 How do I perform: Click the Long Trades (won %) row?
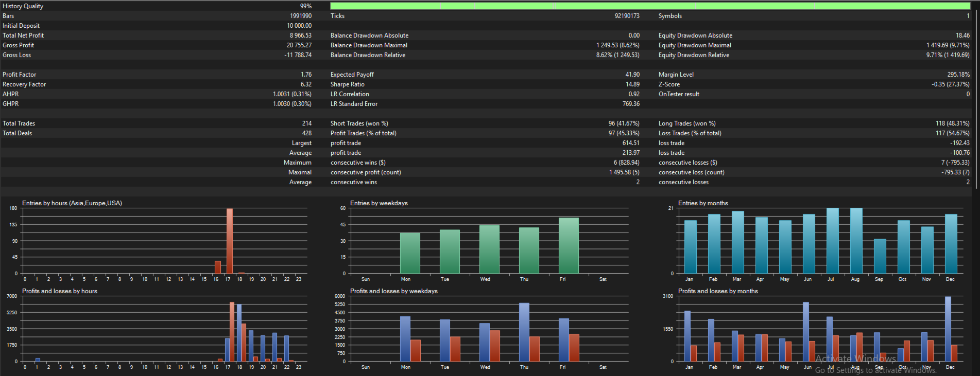click(814, 123)
